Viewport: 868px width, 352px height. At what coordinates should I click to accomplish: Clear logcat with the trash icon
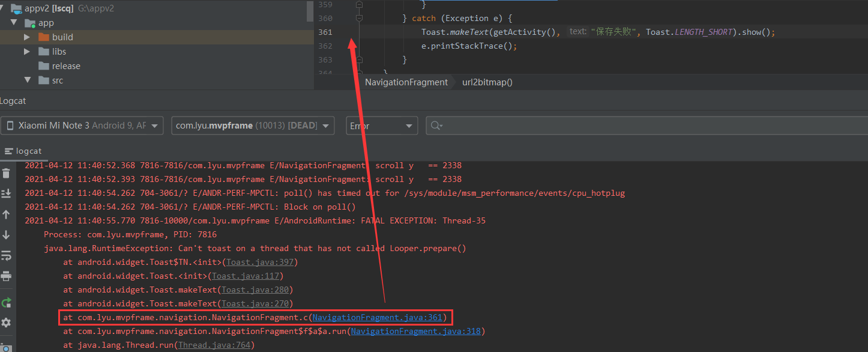pyautogui.click(x=6, y=174)
